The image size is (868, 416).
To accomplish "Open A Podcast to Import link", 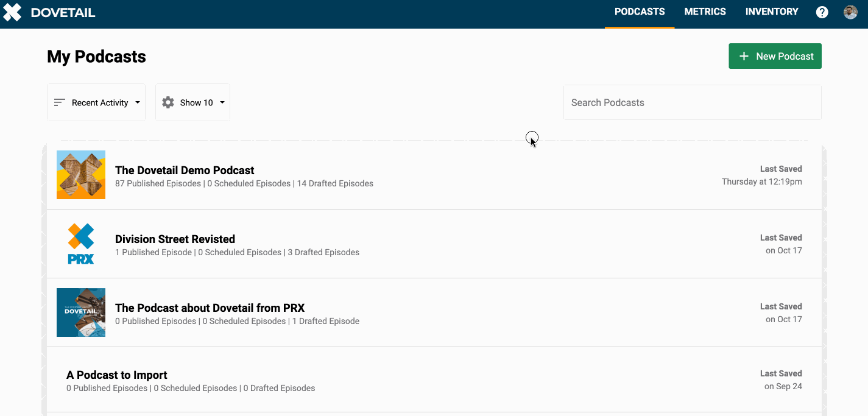I will point(117,375).
